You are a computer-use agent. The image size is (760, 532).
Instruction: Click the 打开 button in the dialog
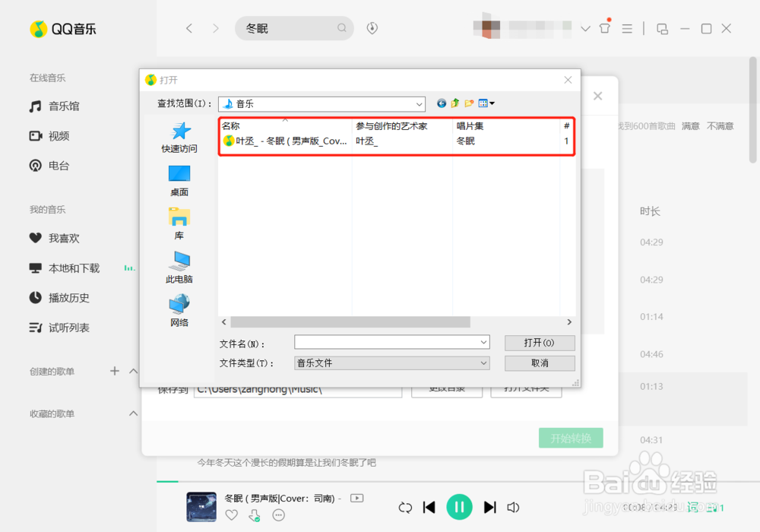[540, 343]
